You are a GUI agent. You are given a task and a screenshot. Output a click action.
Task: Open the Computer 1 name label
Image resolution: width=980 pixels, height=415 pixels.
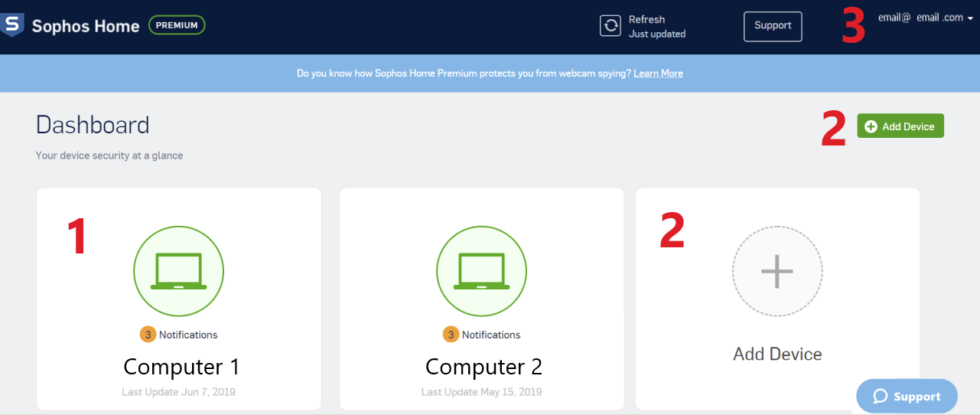point(181,367)
